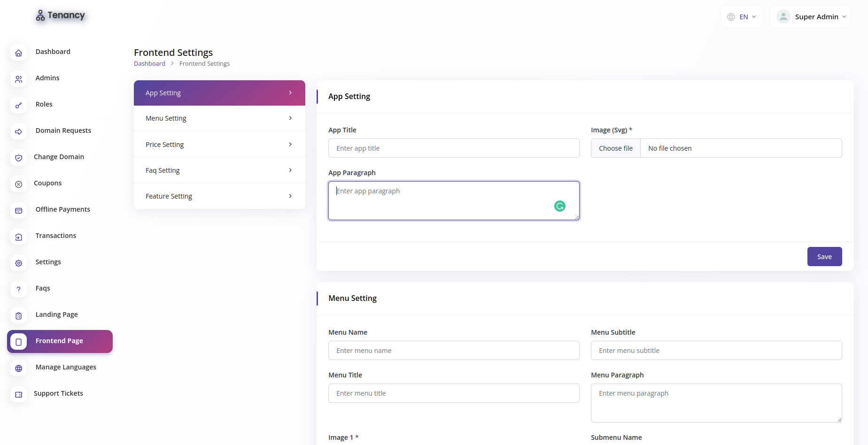Focus the App Title input field
Viewport: 868px width, 445px height.
454,148
